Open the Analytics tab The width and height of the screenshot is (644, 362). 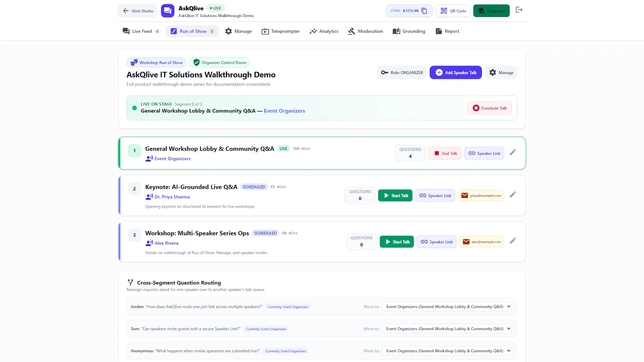tap(324, 31)
